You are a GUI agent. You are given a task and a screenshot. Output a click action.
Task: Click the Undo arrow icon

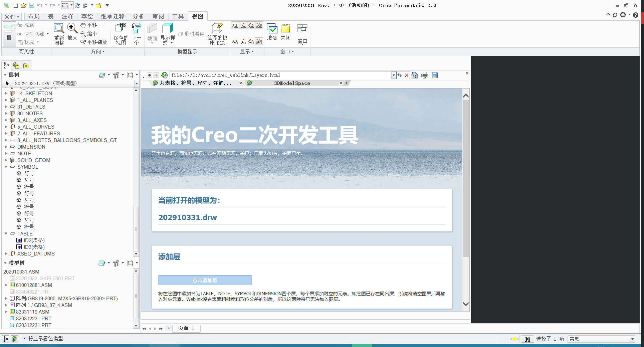(40, 5)
